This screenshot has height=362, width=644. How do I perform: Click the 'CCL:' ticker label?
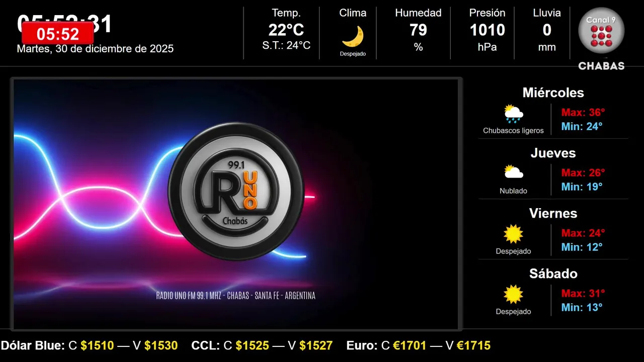coord(205,346)
